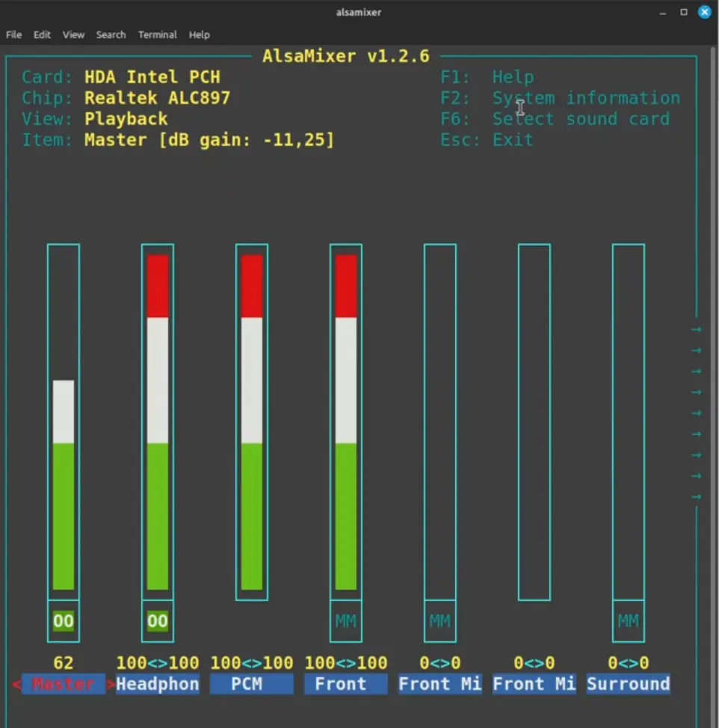Select the first Front Mi channel label

point(439,683)
